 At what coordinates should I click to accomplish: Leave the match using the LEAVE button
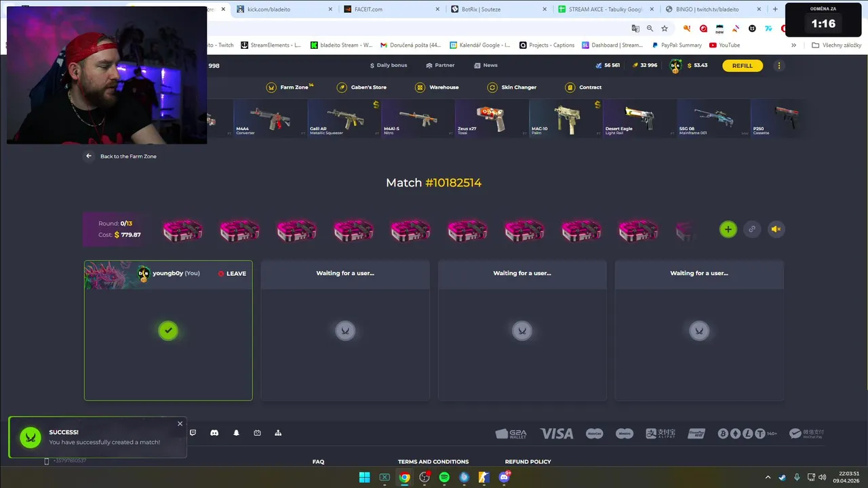[232, 274]
